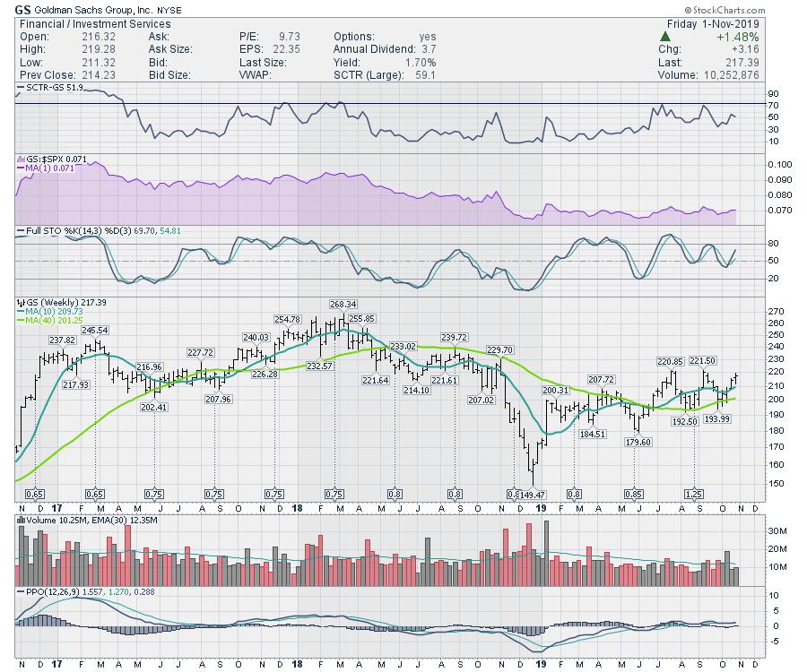Click the 179.60 price label
This screenshot has width=807, height=672.
click(638, 442)
